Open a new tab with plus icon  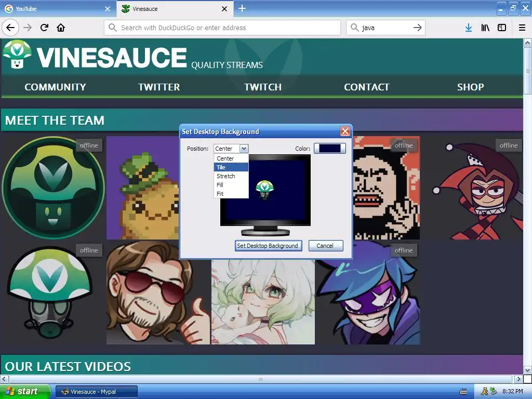pyautogui.click(x=242, y=8)
